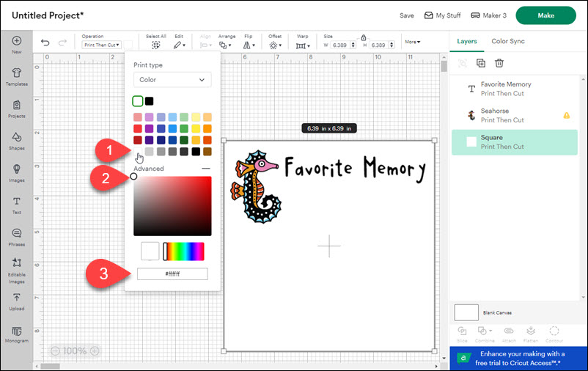
Task: Open the More toolbar dropdown
Action: tap(413, 42)
